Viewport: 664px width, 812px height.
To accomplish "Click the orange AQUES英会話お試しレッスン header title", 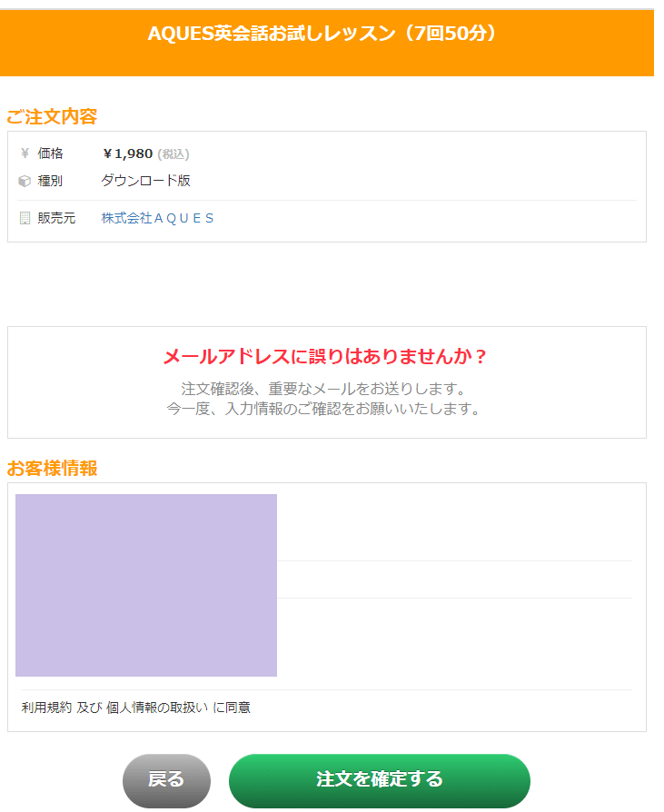I will point(322,34).
